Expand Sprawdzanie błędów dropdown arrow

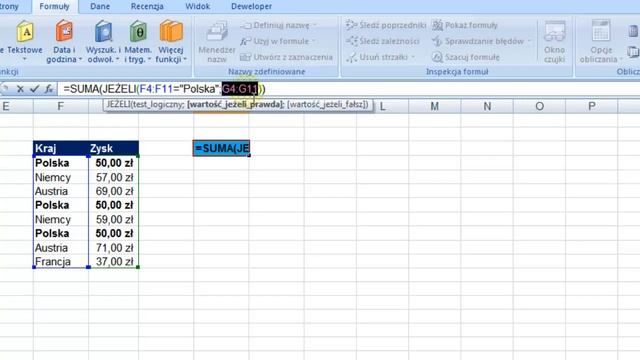(x=529, y=41)
